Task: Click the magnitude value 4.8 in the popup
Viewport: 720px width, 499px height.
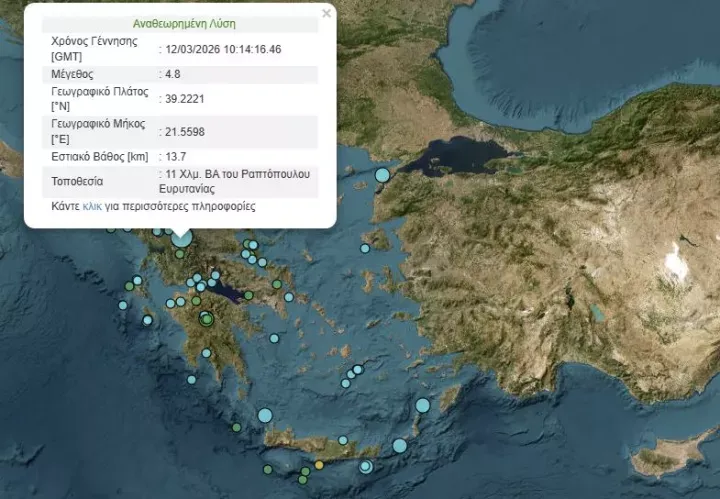Action: pyautogui.click(x=171, y=73)
